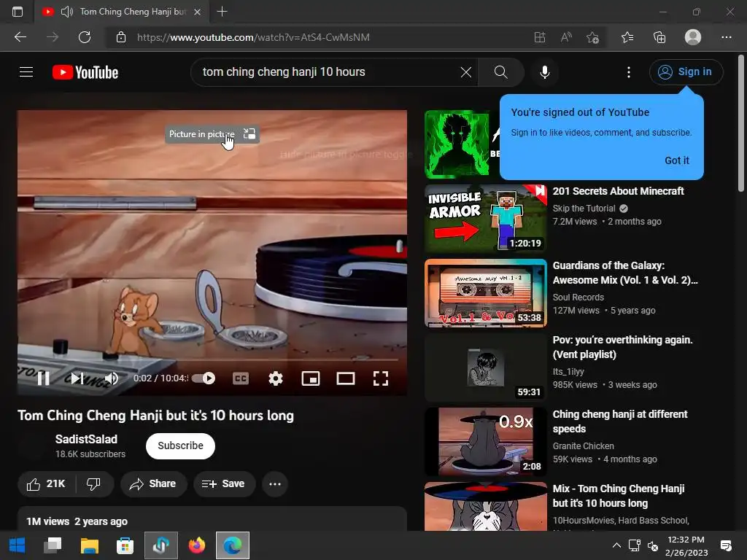Share the video

click(x=153, y=484)
